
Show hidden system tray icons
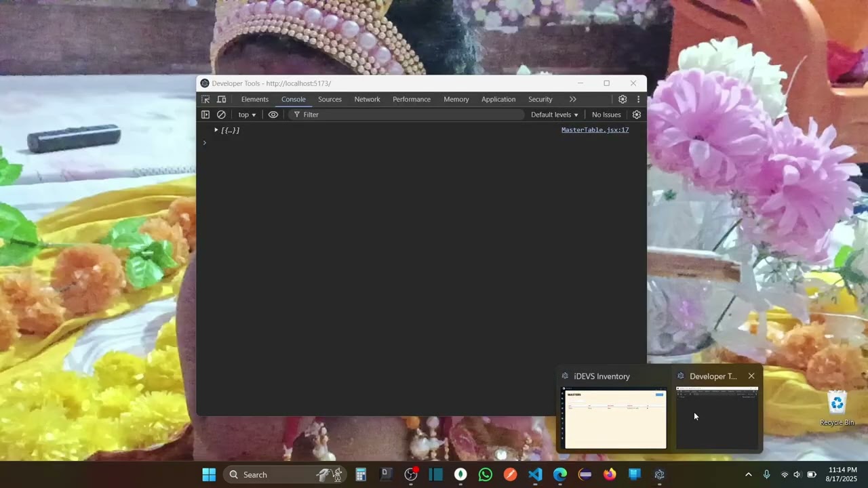(748, 474)
